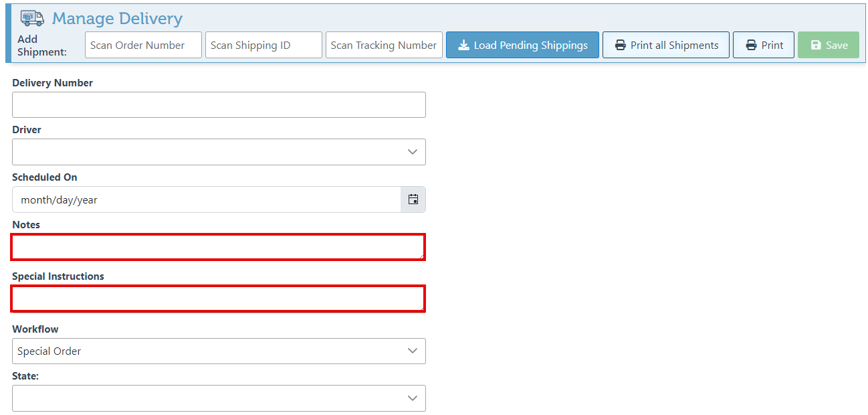Expand the Driver dropdown
The height and width of the screenshot is (415, 868).
point(219,152)
